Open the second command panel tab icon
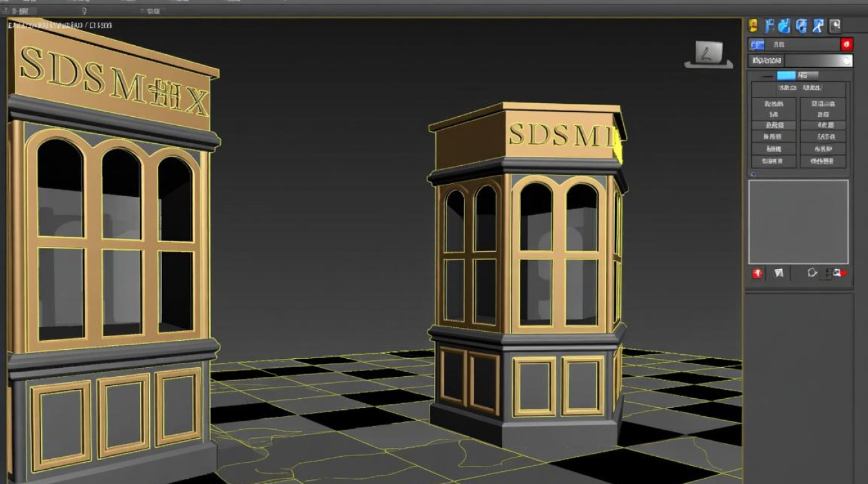The height and width of the screenshot is (484, 868). (x=769, y=26)
